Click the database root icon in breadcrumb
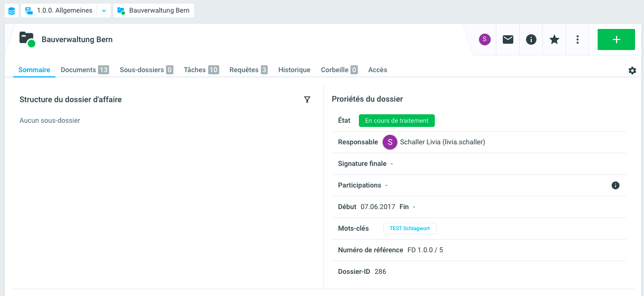The height and width of the screenshot is (296, 644). point(12,11)
